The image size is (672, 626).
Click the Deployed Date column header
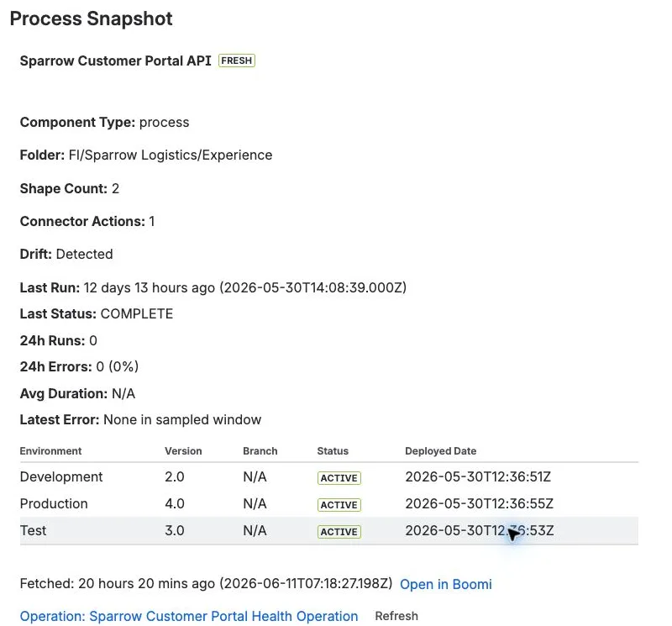pos(440,451)
